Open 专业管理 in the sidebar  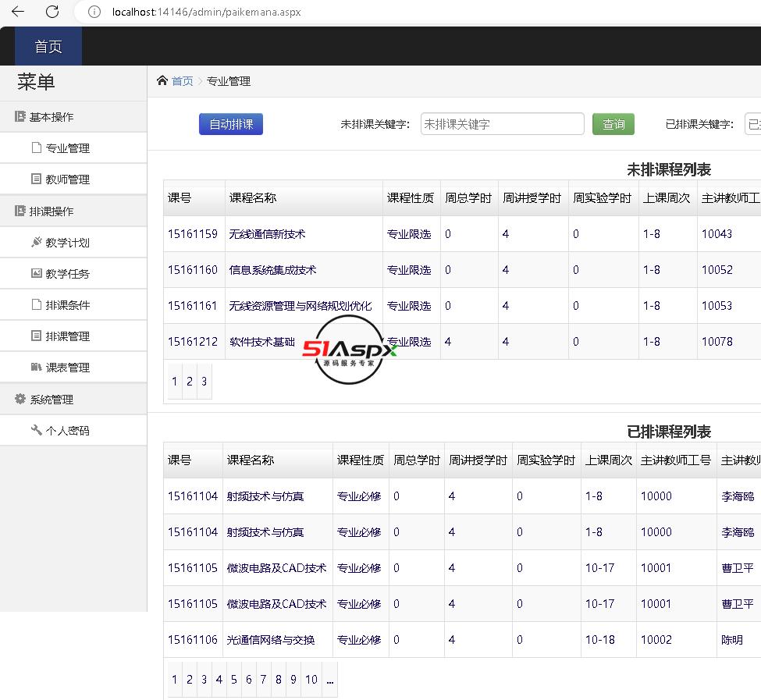click(x=67, y=148)
